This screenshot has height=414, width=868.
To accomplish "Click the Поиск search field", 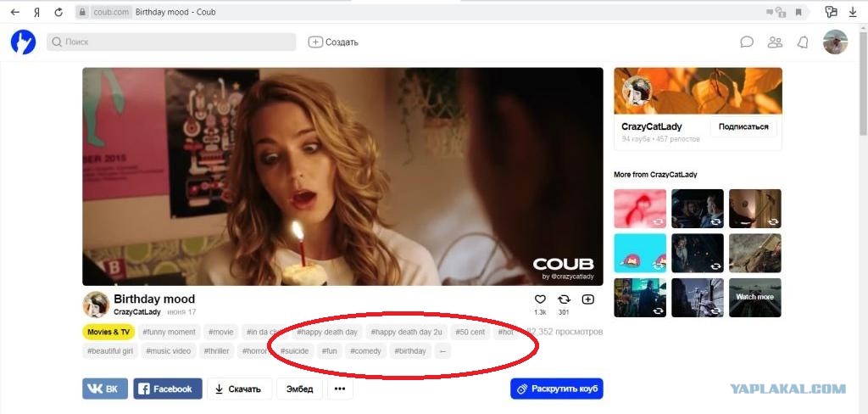I will click(171, 42).
